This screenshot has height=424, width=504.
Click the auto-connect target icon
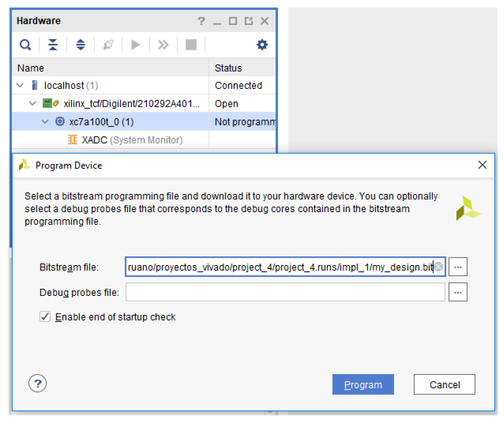108,45
